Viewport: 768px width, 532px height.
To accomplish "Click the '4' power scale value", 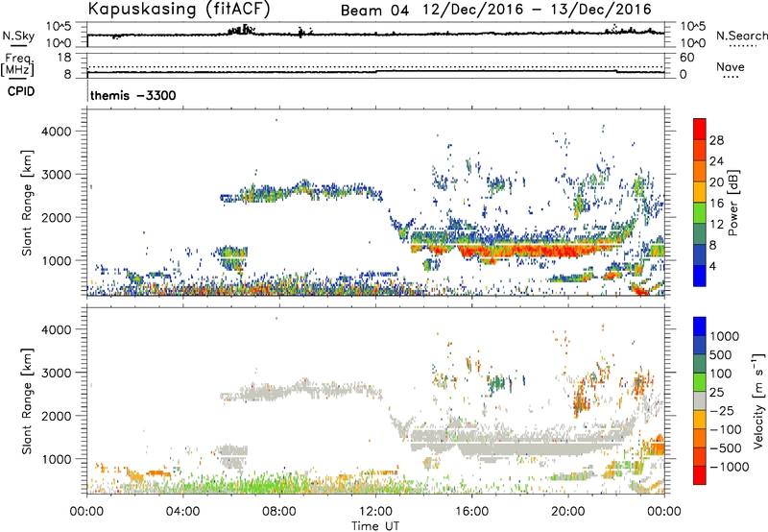I will [x=713, y=266].
